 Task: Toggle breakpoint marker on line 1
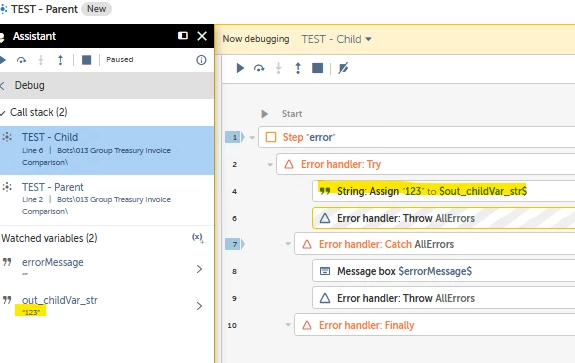(x=235, y=138)
